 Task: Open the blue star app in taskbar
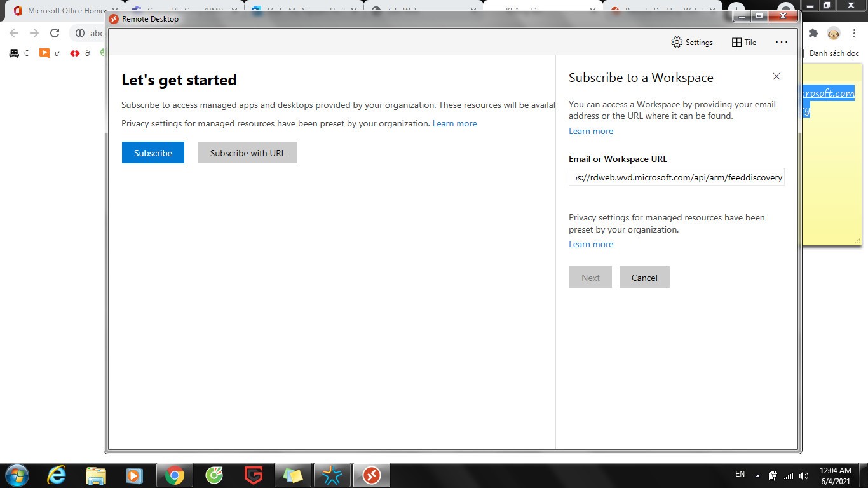click(332, 475)
